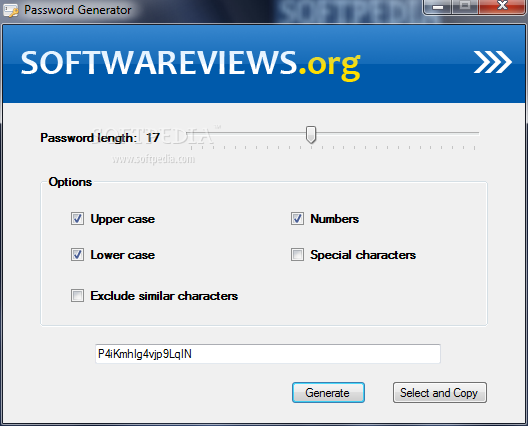Minimize the Password Generator window

(438, 6)
